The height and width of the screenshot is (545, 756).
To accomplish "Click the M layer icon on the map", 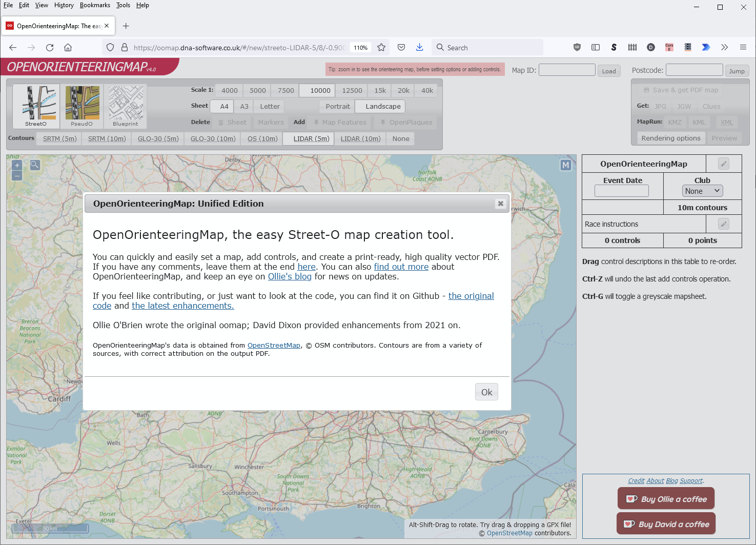I will point(565,165).
